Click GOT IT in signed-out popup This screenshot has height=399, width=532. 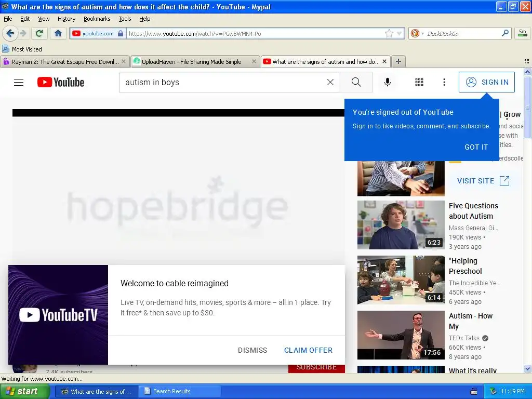476,147
